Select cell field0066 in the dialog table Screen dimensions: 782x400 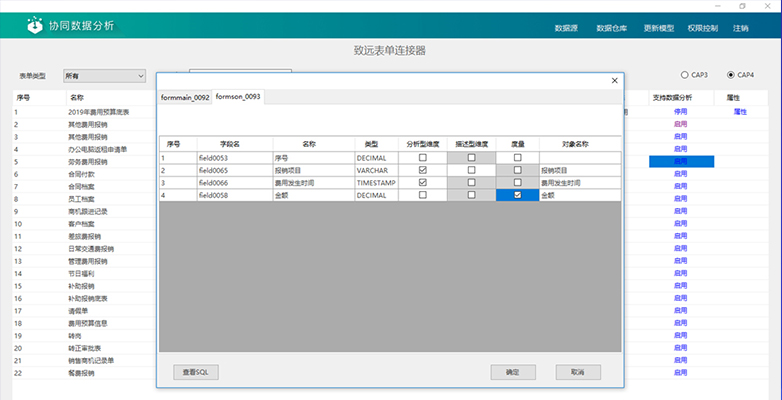(x=235, y=183)
